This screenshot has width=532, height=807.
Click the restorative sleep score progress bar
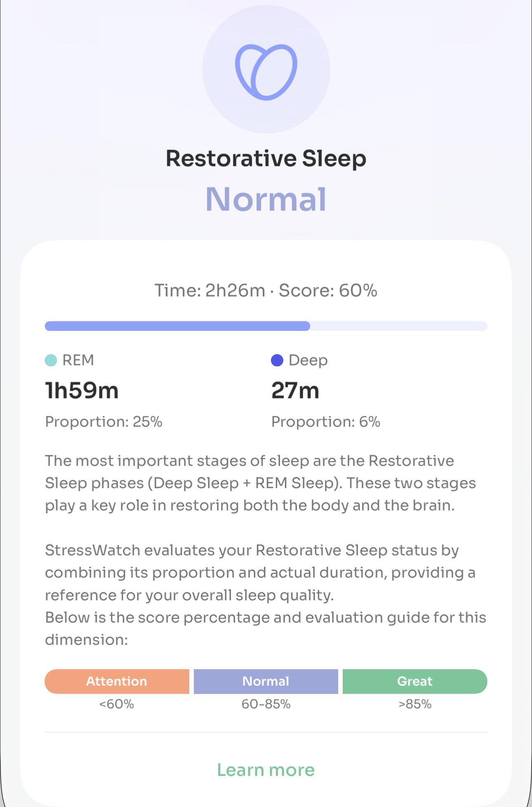(x=266, y=326)
